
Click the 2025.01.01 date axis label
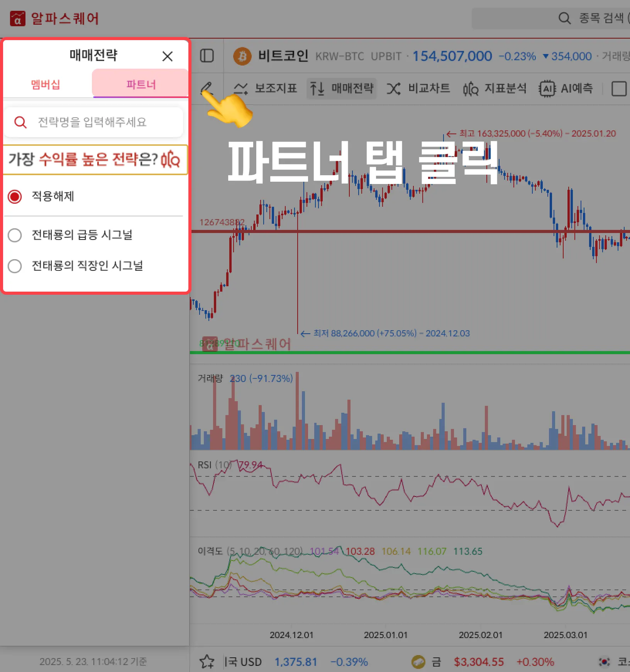click(386, 635)
